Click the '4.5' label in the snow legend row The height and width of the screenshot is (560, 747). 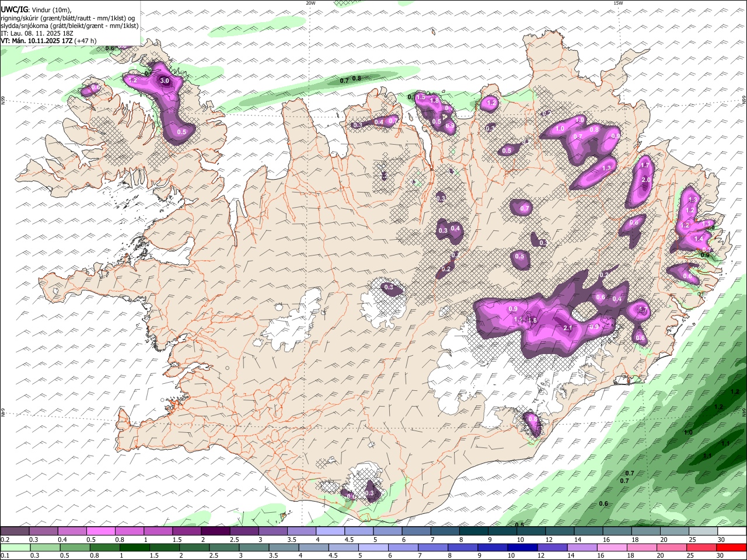[x=349, y=540]
